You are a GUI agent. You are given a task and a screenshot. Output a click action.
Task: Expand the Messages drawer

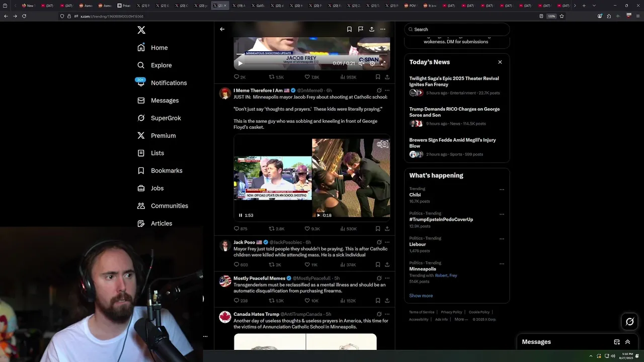click(627, 342)
